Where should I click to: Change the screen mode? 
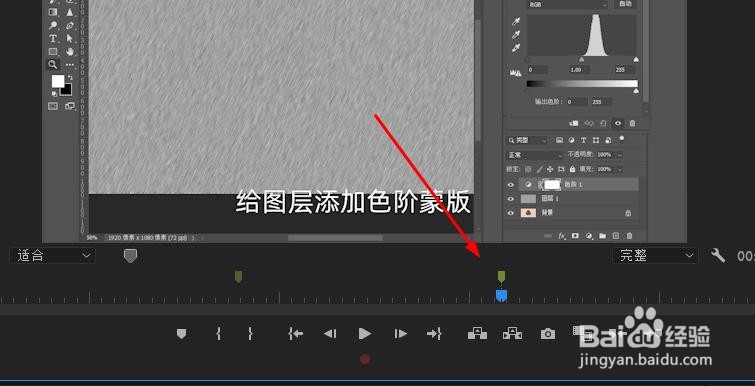tap(70, 106)
